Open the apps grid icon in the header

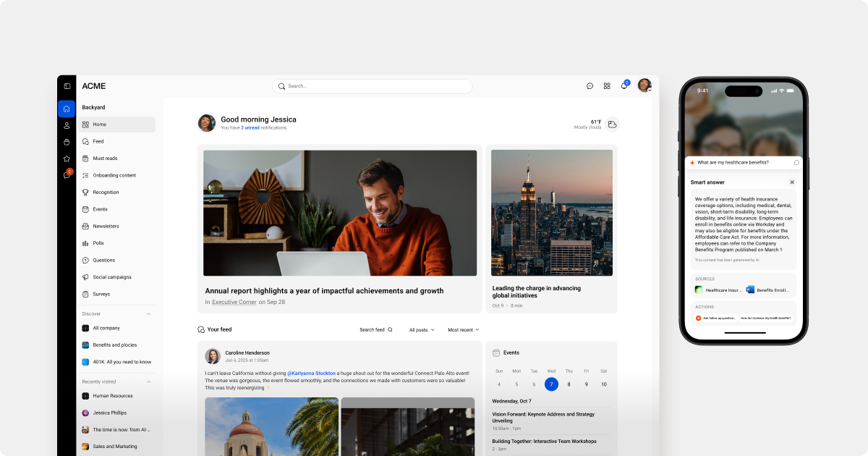tap(607, 85)
